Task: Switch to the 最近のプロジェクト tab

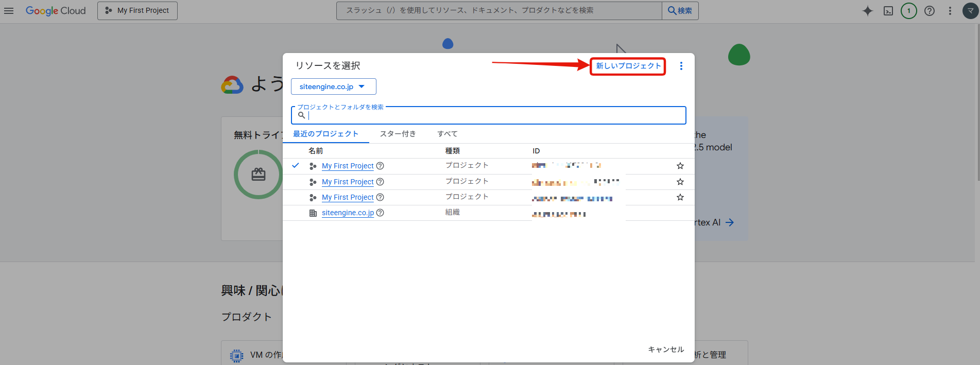Action: (326, 134)
